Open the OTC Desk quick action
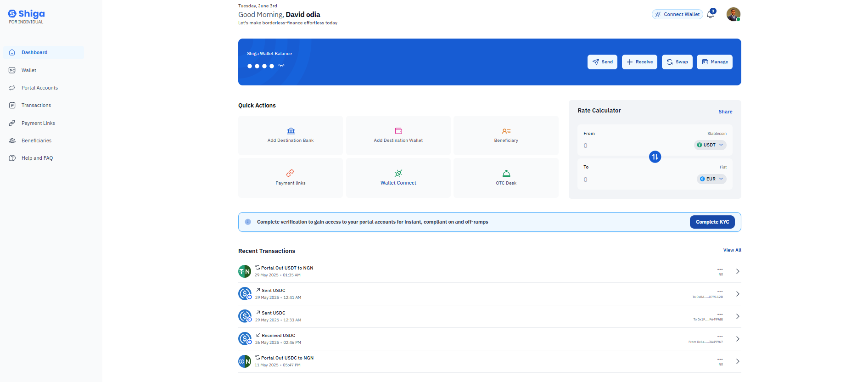The height and width of the screenshot is (382, 868). click(506, 178)
